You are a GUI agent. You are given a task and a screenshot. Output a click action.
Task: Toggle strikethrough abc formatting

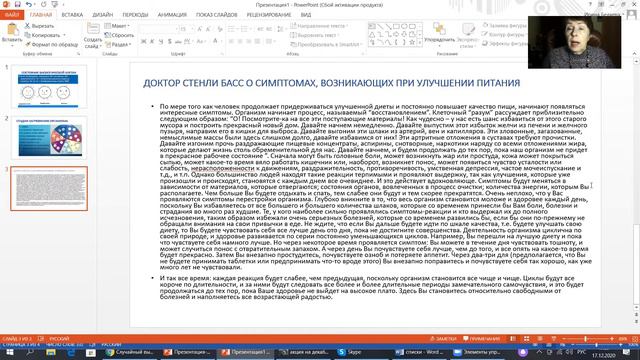tap(178, 41)
